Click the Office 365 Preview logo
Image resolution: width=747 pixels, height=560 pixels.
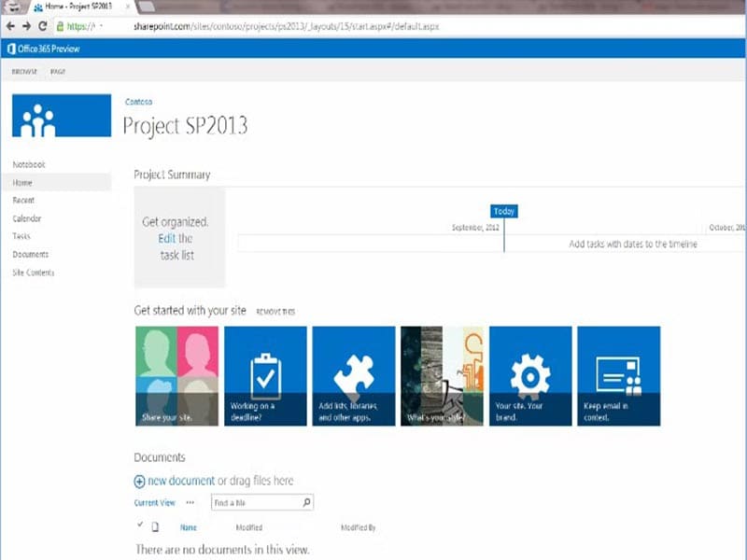(44, 49)
